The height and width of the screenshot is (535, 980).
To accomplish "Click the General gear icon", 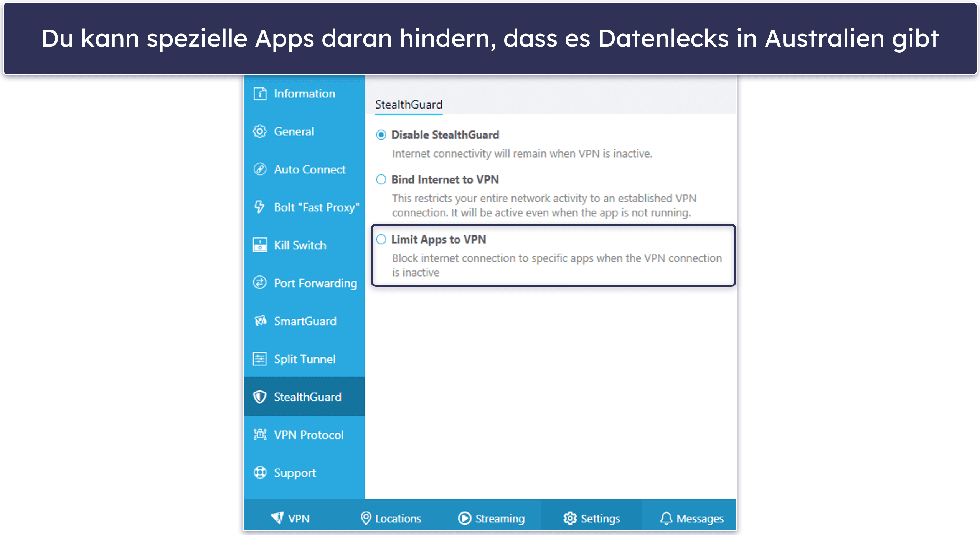I will (260, 132).
